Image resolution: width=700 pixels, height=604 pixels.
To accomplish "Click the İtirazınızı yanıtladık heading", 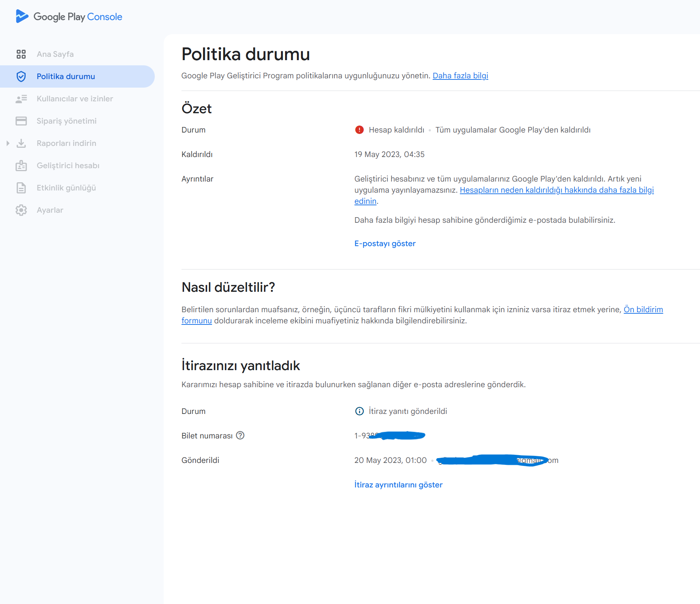I will point(241,366).
